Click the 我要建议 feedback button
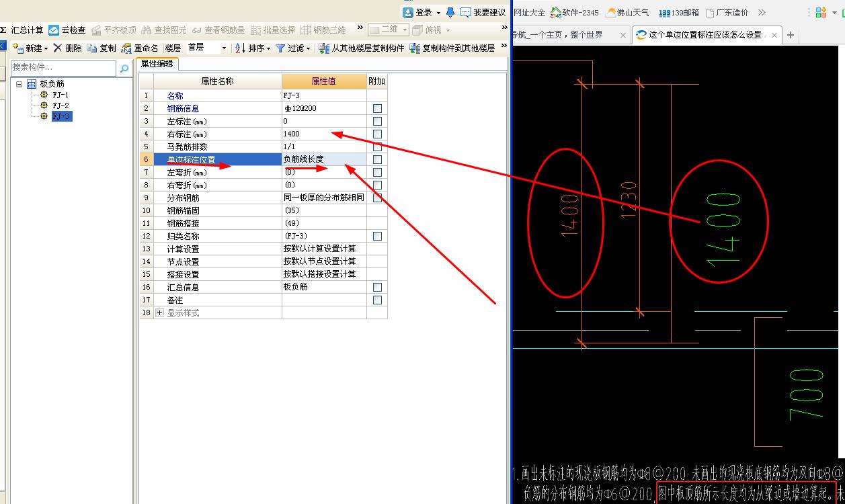 (483, 12)
